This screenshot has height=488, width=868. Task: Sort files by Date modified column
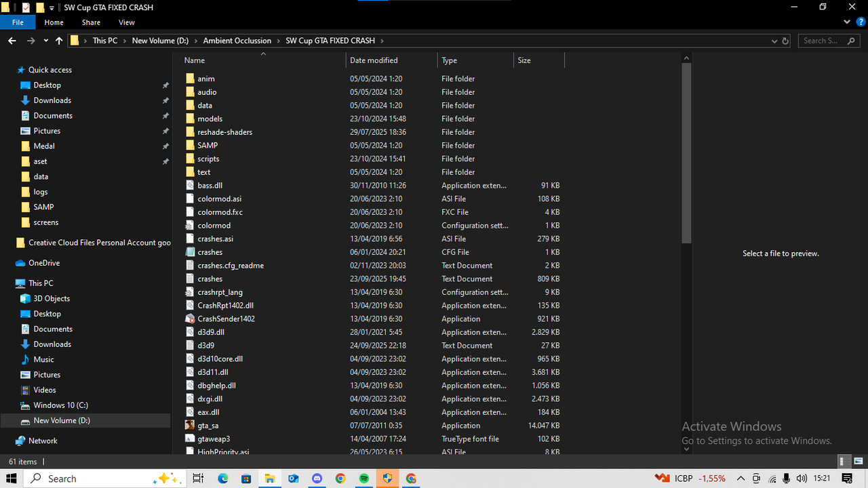click(374, 60)
